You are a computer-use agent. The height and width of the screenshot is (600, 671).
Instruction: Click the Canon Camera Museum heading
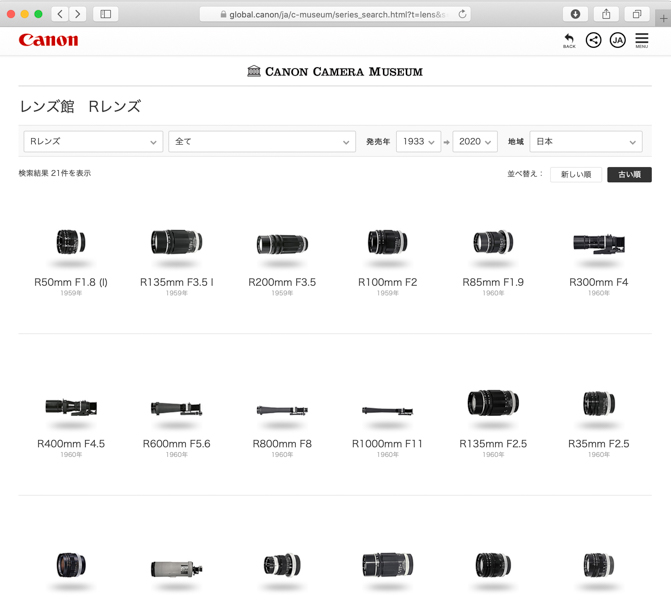(x=335, y=71)
